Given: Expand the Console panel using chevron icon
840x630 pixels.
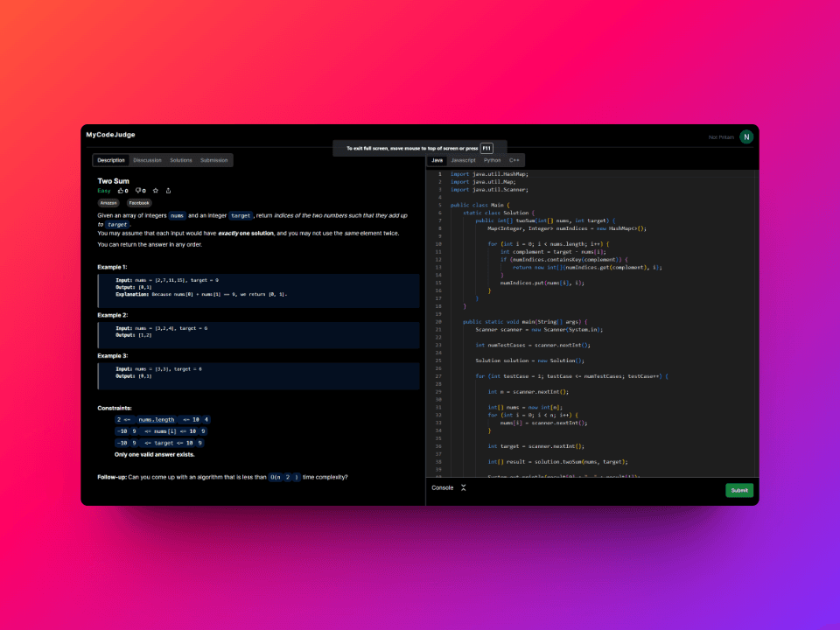Looking at the screenshot, I should tap(464, 487).
